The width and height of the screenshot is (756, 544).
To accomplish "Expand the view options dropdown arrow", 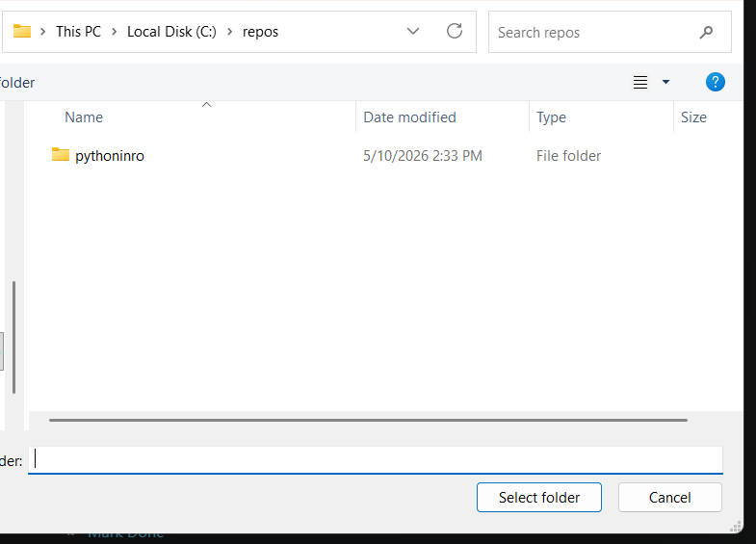I will [665, 82].
